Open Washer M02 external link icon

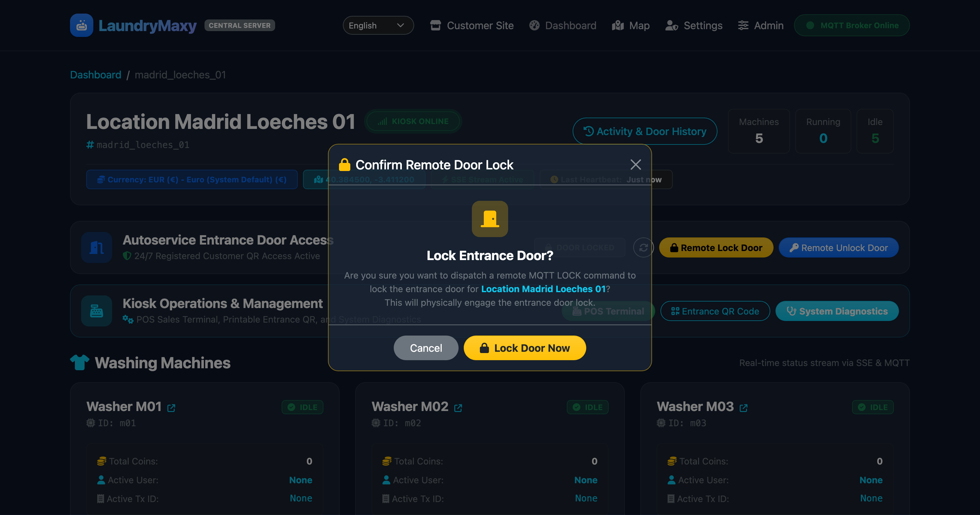coord(458,408)
